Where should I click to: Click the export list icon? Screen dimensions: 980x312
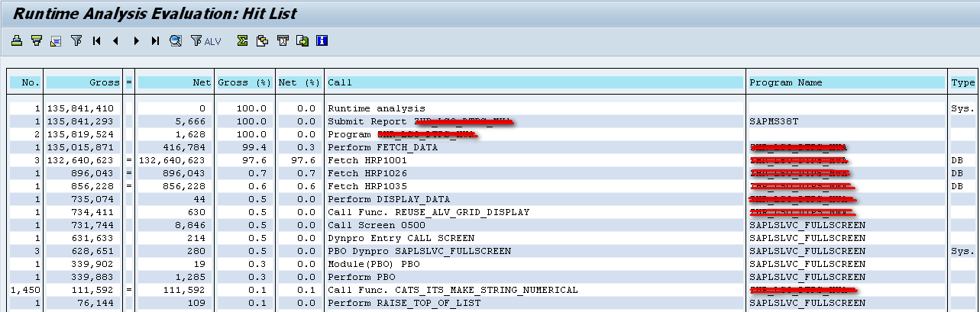click(302, 41)
